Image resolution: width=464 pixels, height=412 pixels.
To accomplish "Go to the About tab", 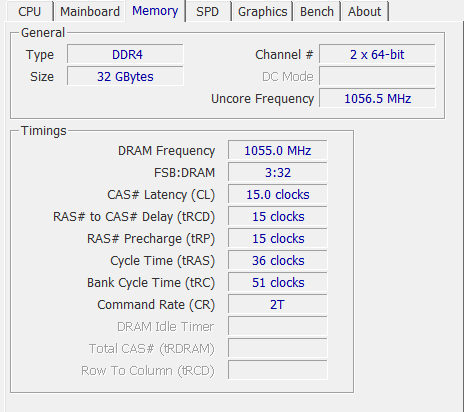I will point(364,12).
